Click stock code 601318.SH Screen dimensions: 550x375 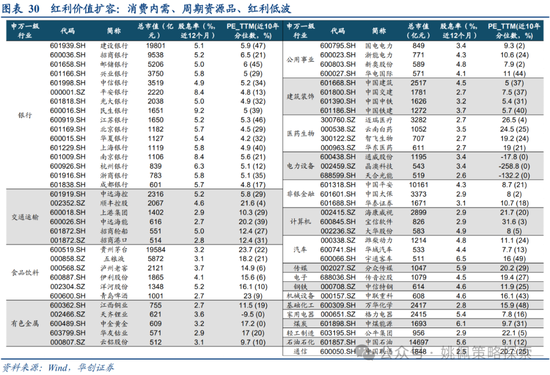coord(338,185)
